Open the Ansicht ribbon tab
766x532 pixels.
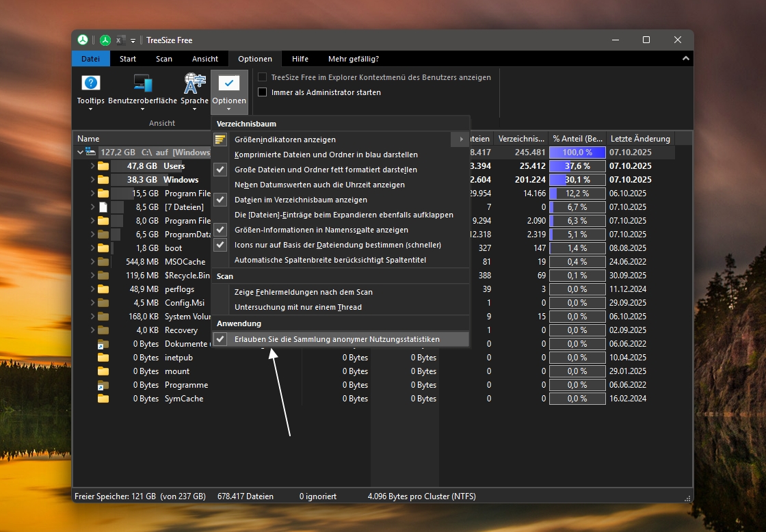(205, 59)
